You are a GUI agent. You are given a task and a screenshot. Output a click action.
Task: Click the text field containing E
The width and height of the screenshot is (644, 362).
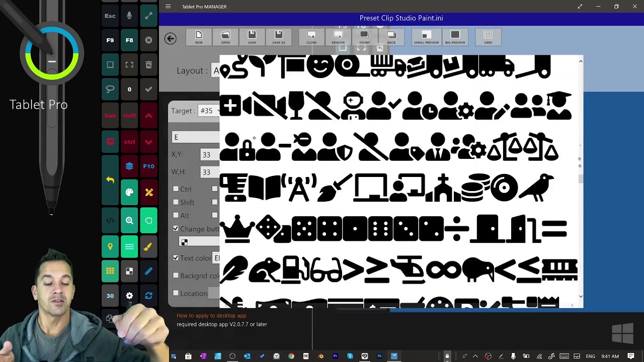pyautogui.click(x=196, y=137)
